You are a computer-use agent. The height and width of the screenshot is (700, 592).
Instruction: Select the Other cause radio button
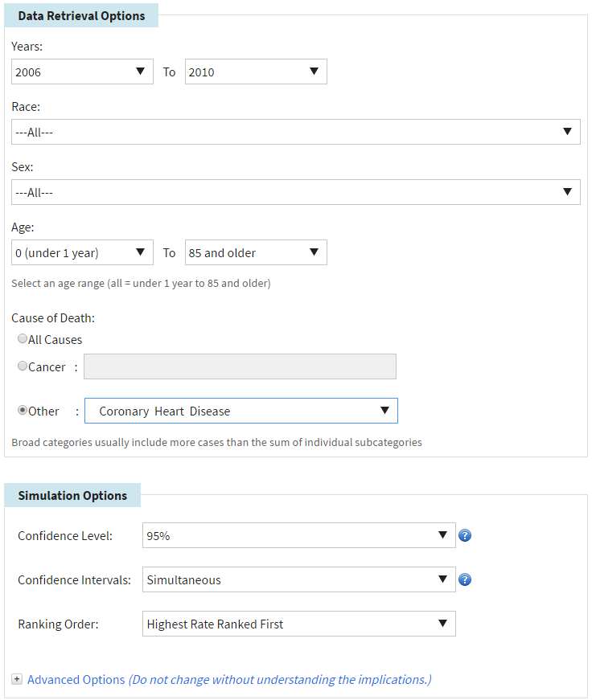click(x=23, y=411)
